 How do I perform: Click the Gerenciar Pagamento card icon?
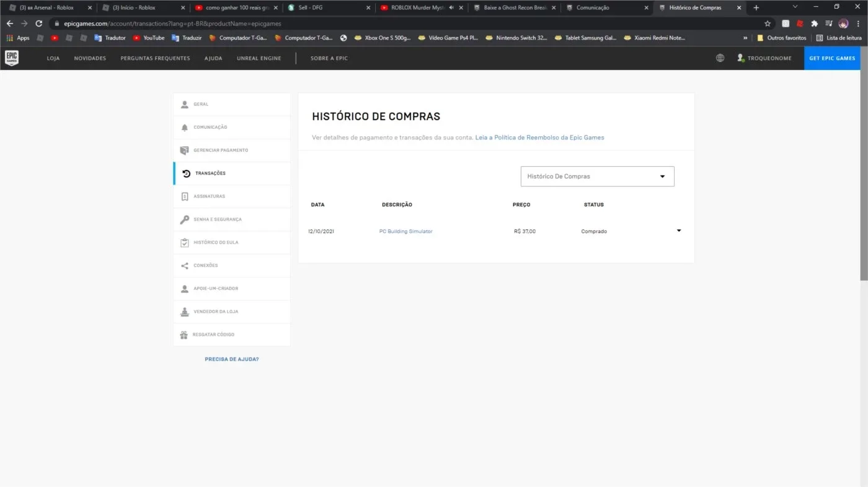coord(185,150)
